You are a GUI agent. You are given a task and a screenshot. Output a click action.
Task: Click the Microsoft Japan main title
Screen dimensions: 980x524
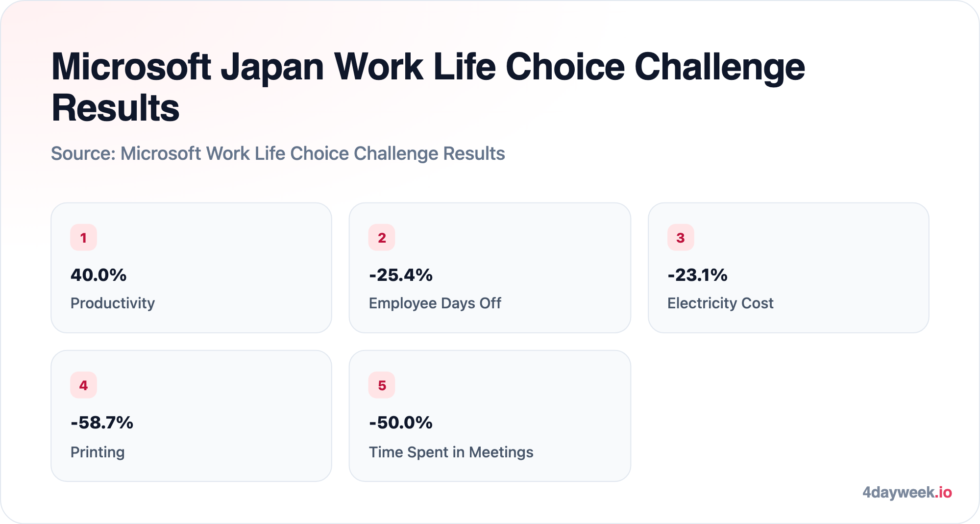[428, 87]
